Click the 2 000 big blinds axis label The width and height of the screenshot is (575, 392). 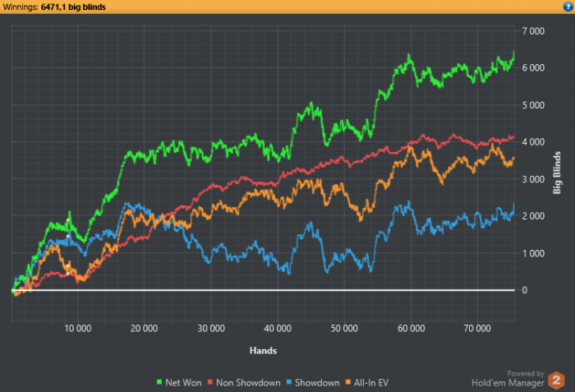(533, 216)
